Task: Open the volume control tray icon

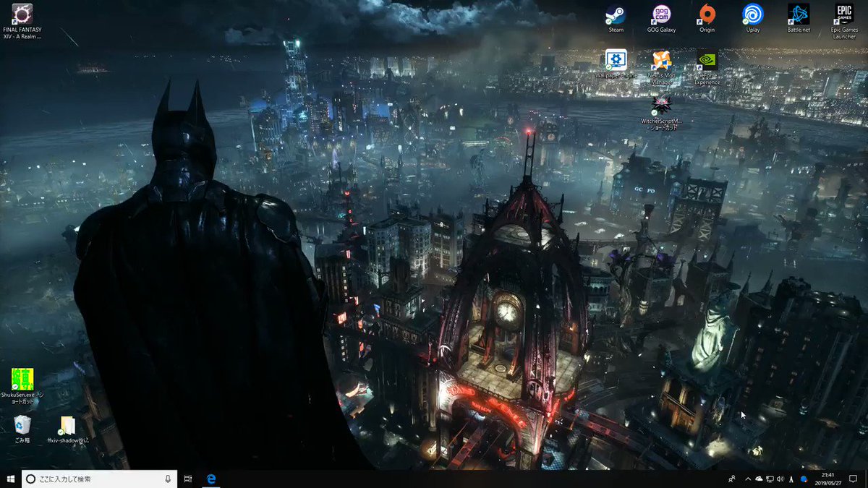Action: (x=780, y=479)
